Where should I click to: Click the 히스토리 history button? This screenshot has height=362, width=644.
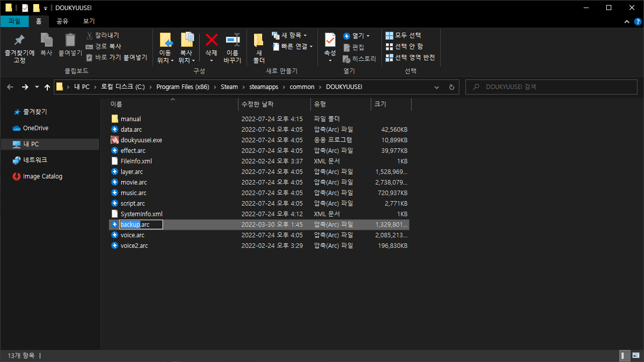(x=359, y=59)
